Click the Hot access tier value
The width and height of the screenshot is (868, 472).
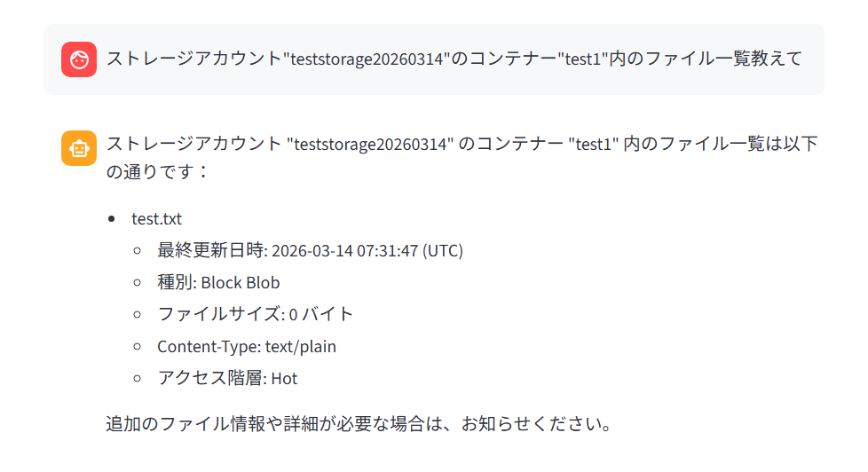tap(284, 378)
